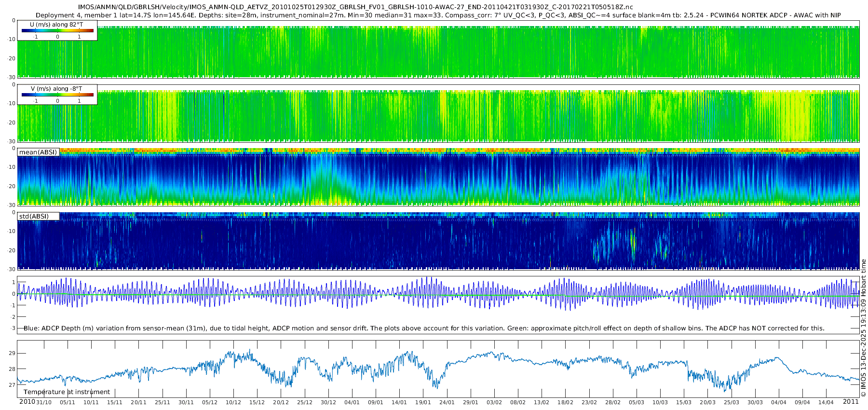Click the "30/03" date tick label
This screenshot has height=410, width=868.
[755, 402]
